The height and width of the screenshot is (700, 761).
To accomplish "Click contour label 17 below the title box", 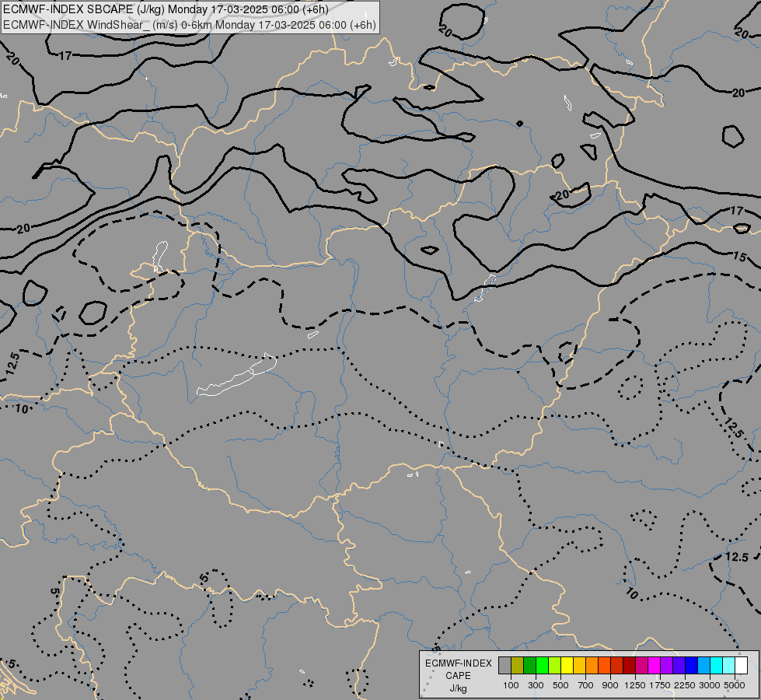I will click(65, 56).
